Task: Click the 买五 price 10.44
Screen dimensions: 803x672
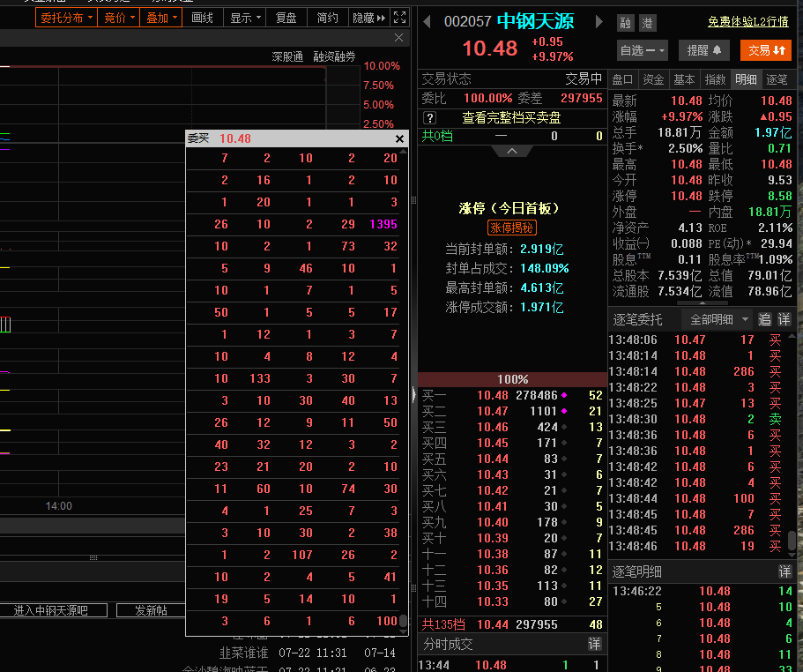Action: click(493, 459)
